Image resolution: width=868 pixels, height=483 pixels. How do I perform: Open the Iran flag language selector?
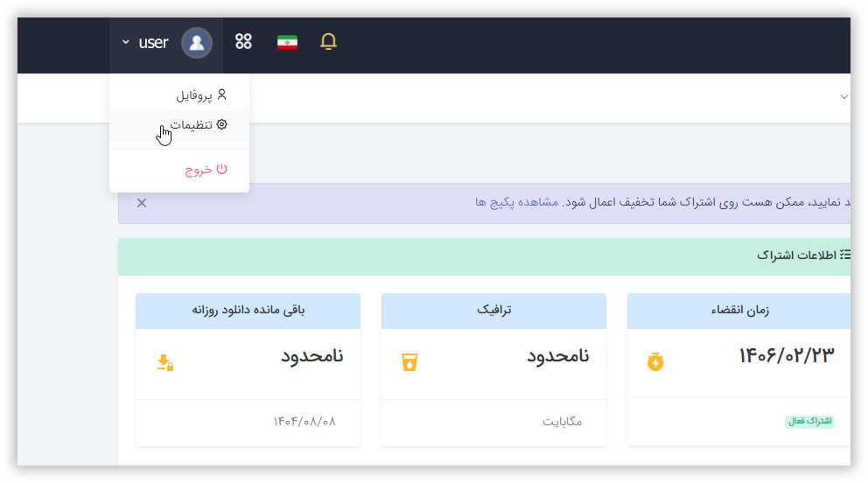click(287, 42)
